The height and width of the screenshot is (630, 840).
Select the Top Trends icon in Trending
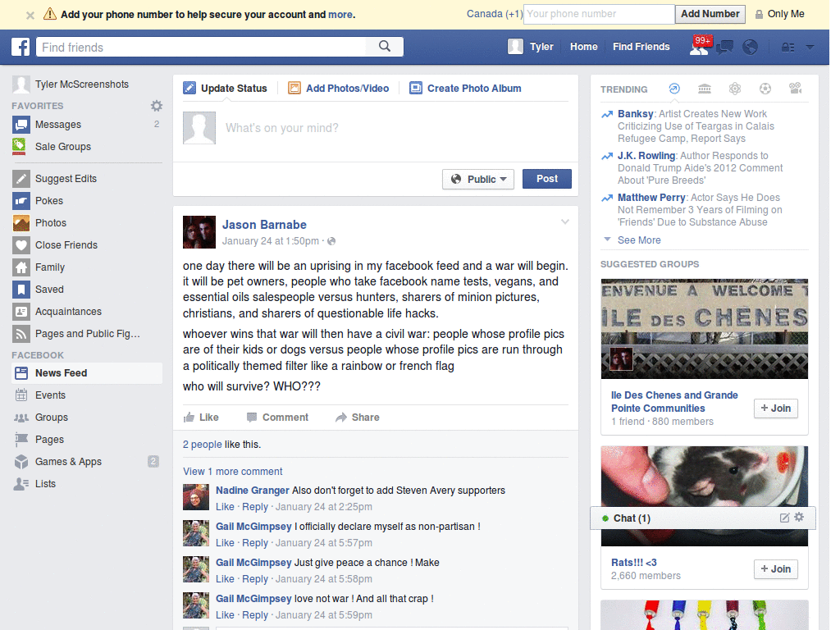click(674, 89)
